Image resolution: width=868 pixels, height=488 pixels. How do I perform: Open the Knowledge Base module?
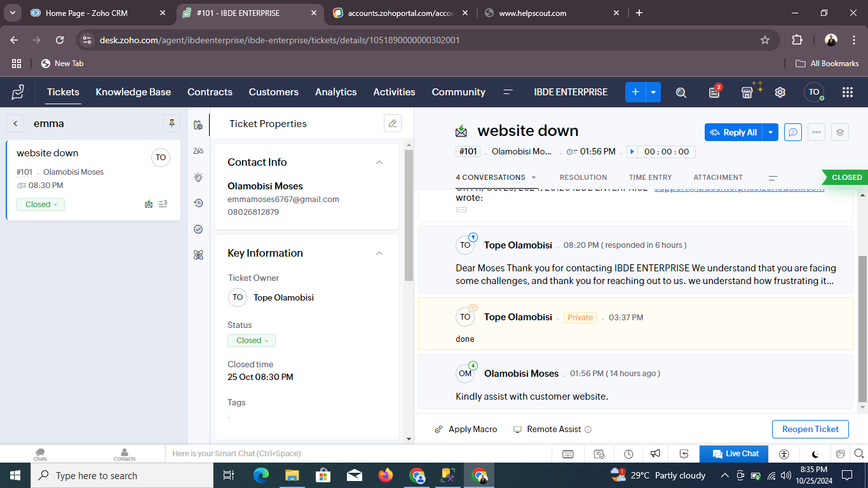pos(133,92)
